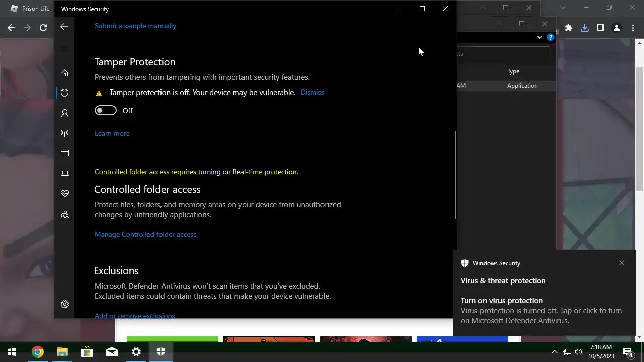Click Chrome page vertical scrollbar
Screen dimensions: 644x362
click(x=640, y=128)
